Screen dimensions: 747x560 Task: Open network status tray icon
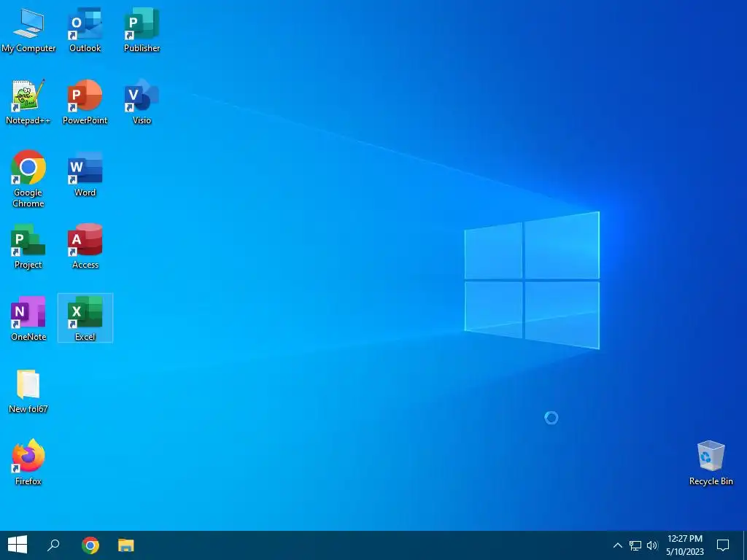click(635, 545)
